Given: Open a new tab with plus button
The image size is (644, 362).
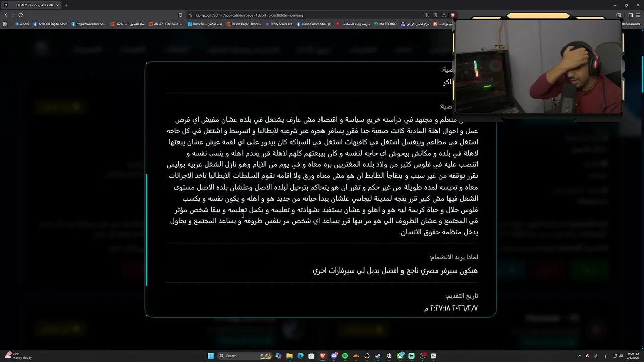Looking at the screenshot, I should pos(67,5).
